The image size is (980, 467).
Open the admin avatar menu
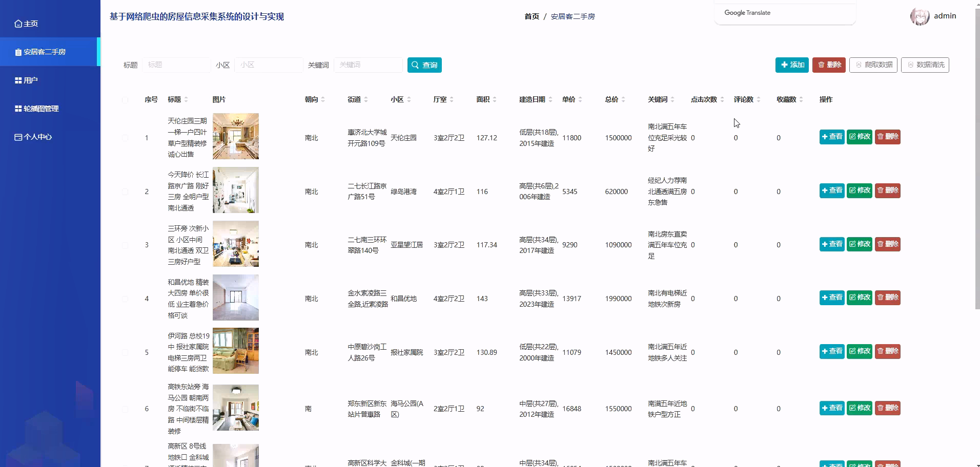tap(919, 16)
